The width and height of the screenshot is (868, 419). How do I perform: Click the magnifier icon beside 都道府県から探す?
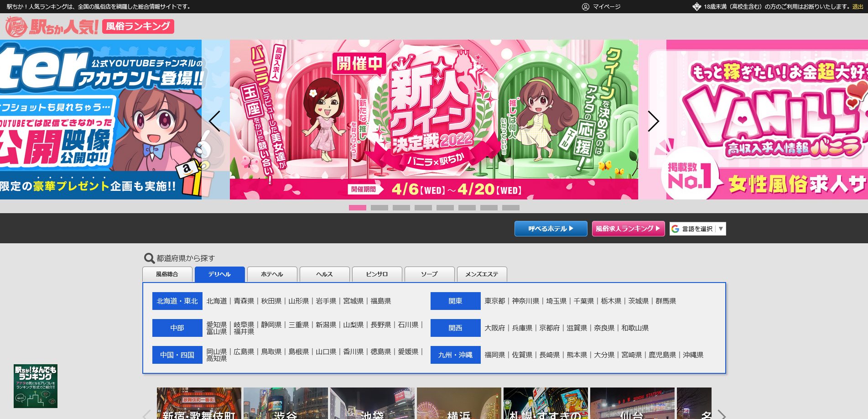[149, 258]
